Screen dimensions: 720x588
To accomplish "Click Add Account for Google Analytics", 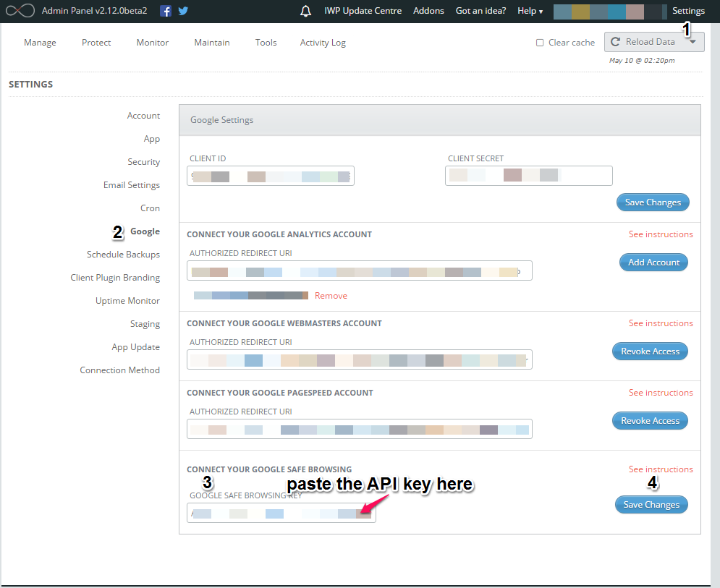I will [x=653, y=262].
